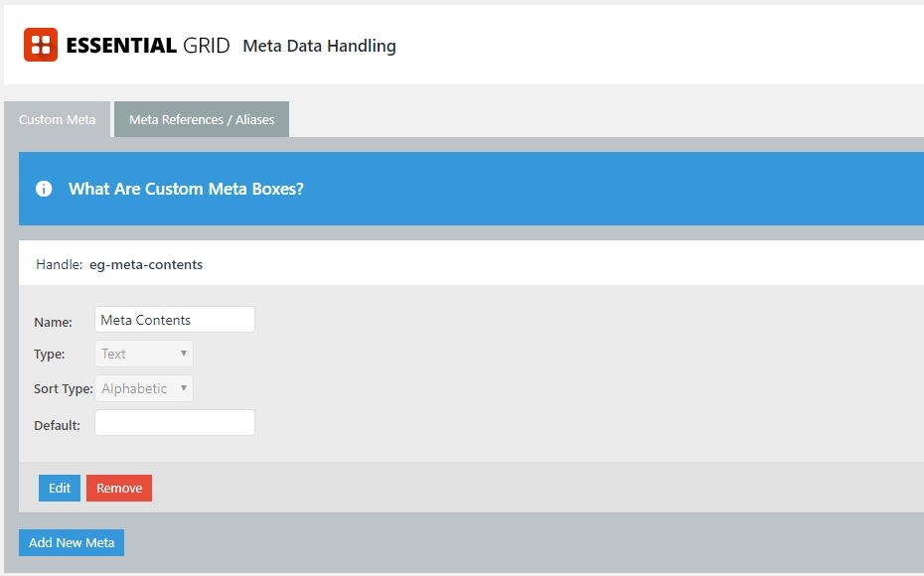
Task: Click Add New Meta button
Action: pyautogui.click(x=72, y=542)
